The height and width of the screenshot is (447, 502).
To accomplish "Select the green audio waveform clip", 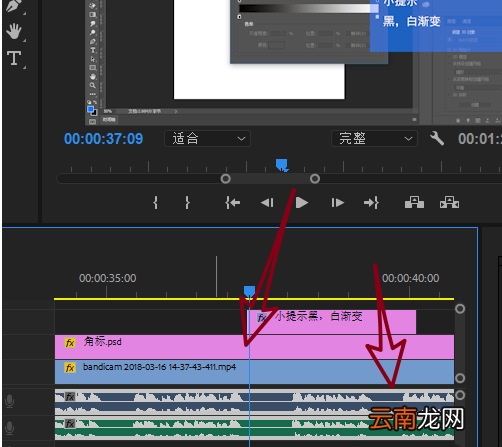I will 254,428.
